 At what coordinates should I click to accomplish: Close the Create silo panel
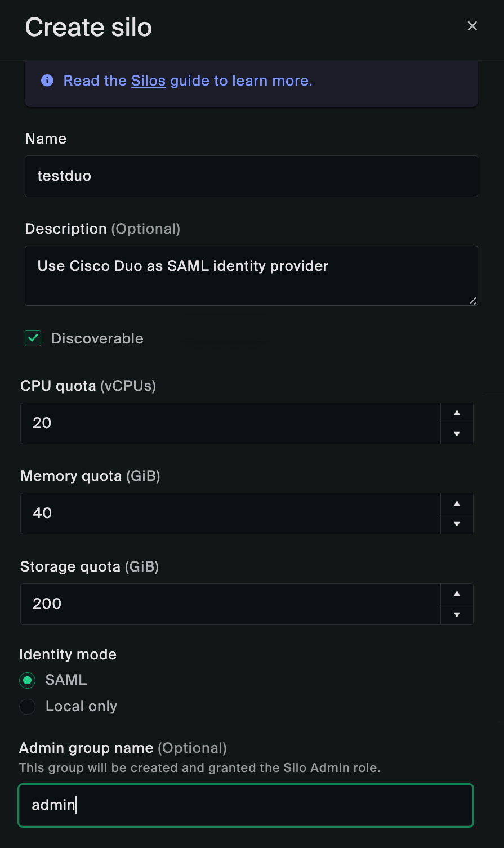[472, 26]
